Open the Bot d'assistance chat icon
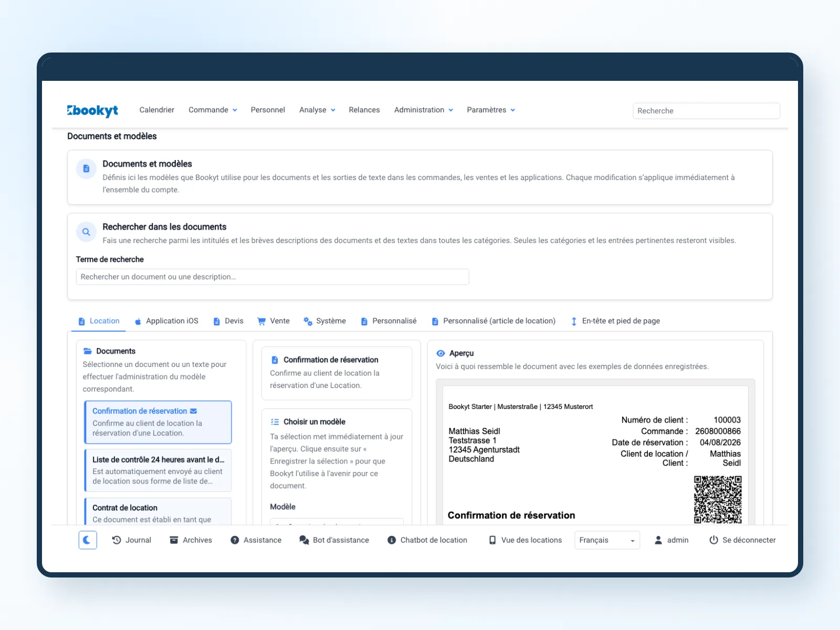 [304, 540]
